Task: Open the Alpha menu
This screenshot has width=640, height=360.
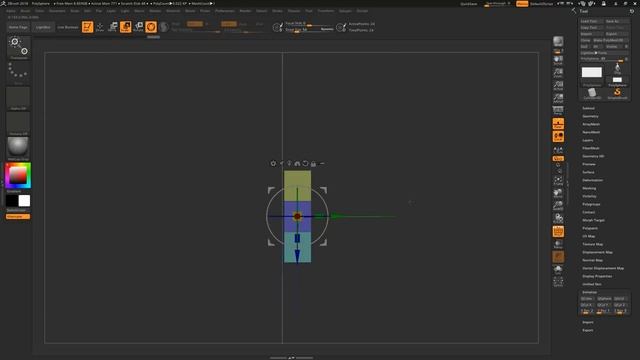Action: [x=11, y=11]
